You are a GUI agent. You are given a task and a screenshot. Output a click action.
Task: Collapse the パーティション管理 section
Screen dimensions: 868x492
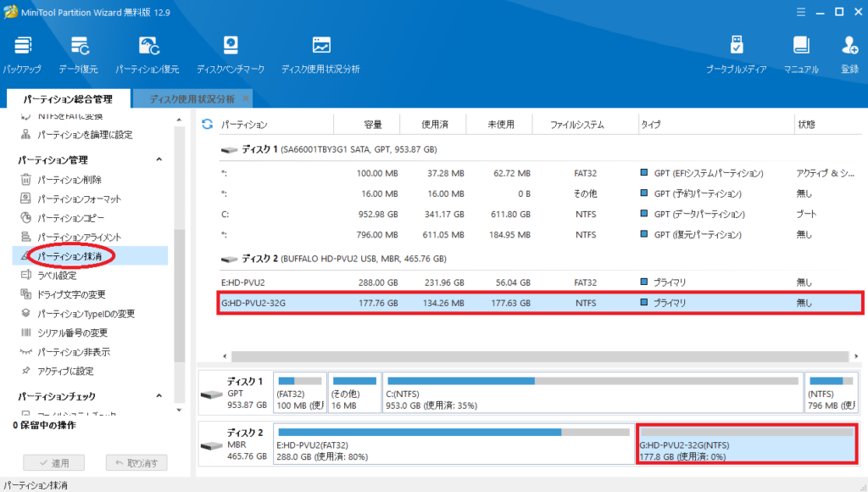coord(159,159)
